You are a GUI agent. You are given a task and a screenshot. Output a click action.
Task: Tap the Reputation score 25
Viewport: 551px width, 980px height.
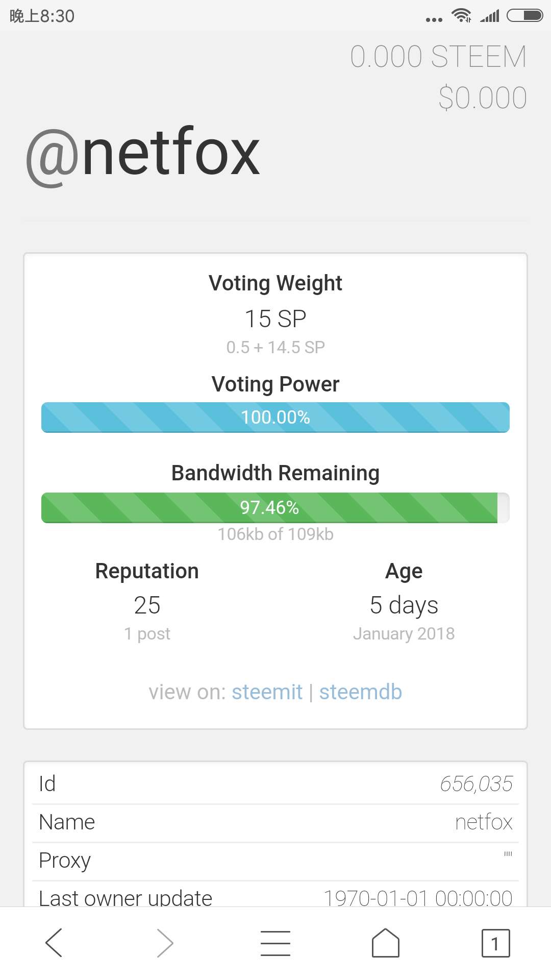pyautogui.click(x=147, y=605)
